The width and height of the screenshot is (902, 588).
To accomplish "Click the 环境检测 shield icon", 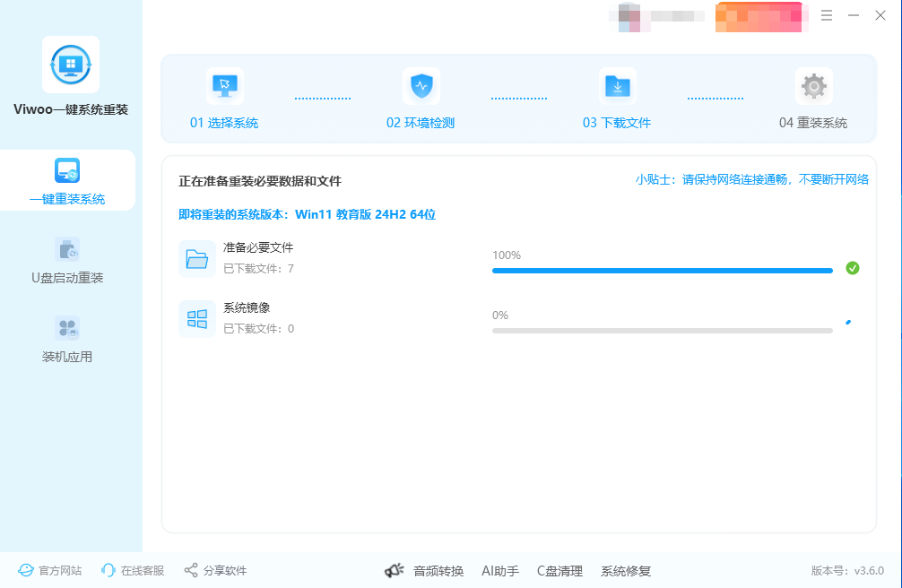I will (x=421, y=86).
